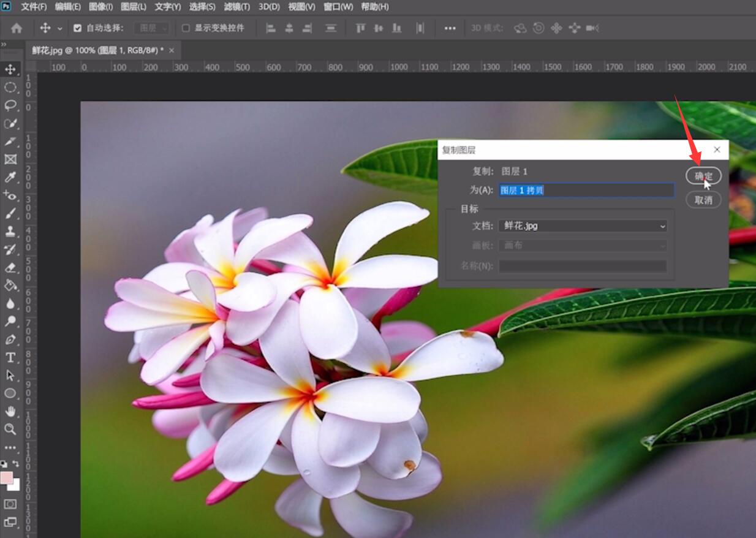
Task: Cancel the dialog with 取消
Action: point(703,200)
